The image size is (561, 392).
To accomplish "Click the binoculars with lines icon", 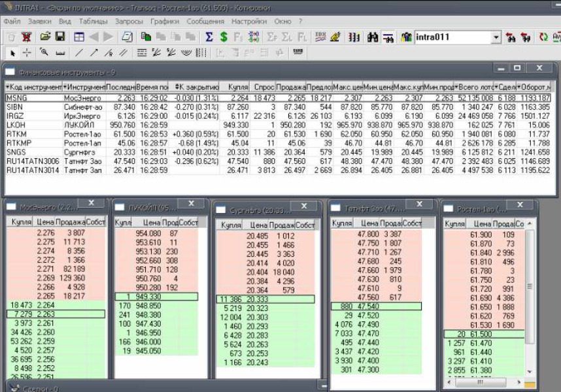I will click(388, 37).
